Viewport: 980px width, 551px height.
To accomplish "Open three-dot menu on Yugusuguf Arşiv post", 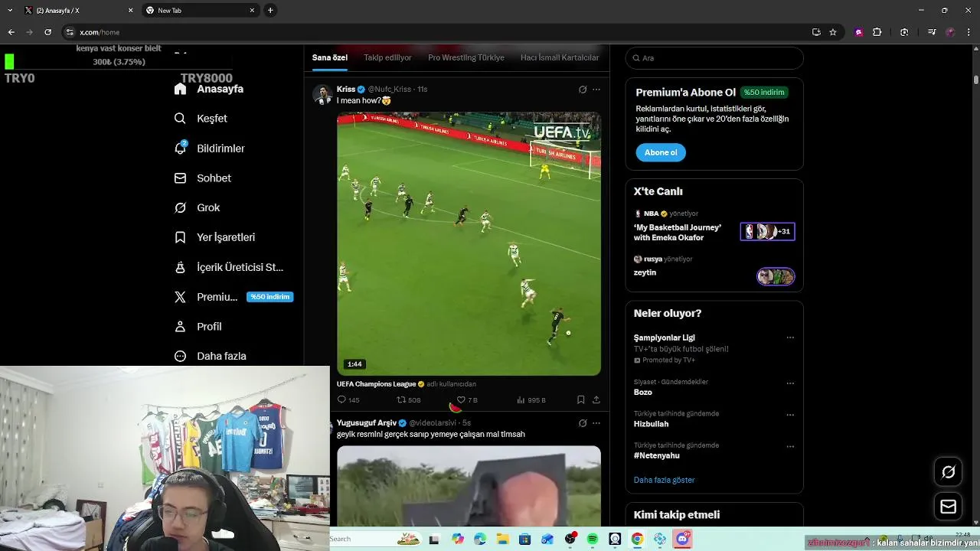I will pos(596,423).
